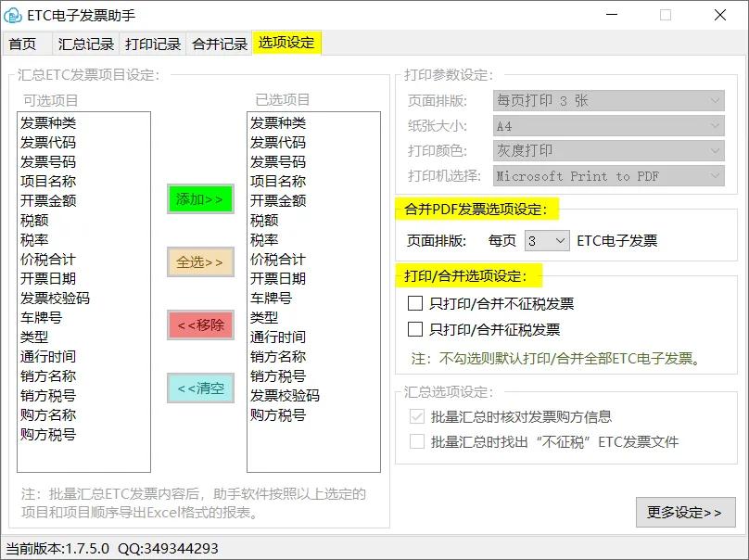Select 开票日期 in 可选项目 list

pyautogui.click(x=48, y=278)
